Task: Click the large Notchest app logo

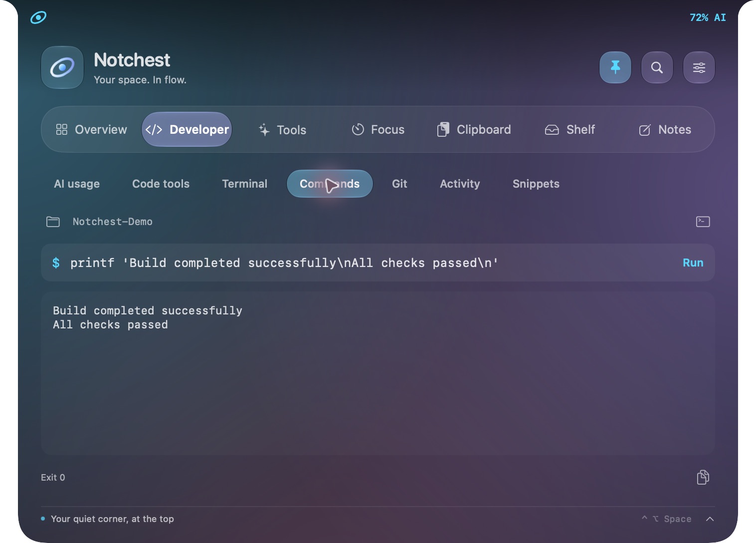Action: tap(62, 67)
